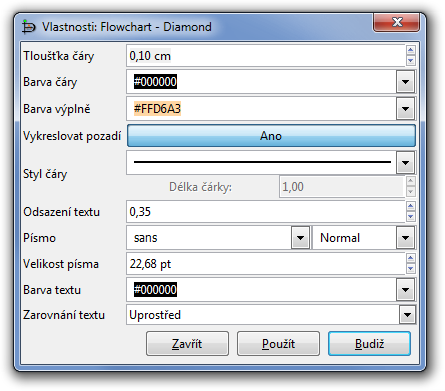Open the Normal font style dropdown

click(405, 238)
